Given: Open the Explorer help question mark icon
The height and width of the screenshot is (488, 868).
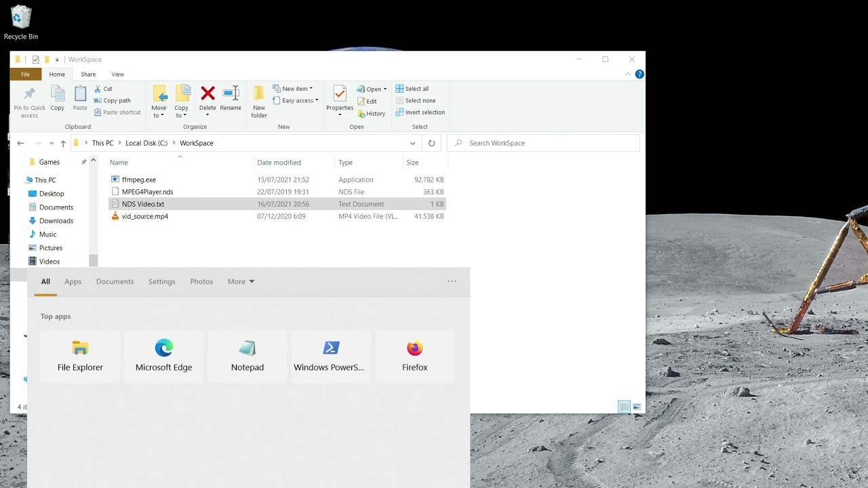Looking at the screenshot, I should click(639, 75).
